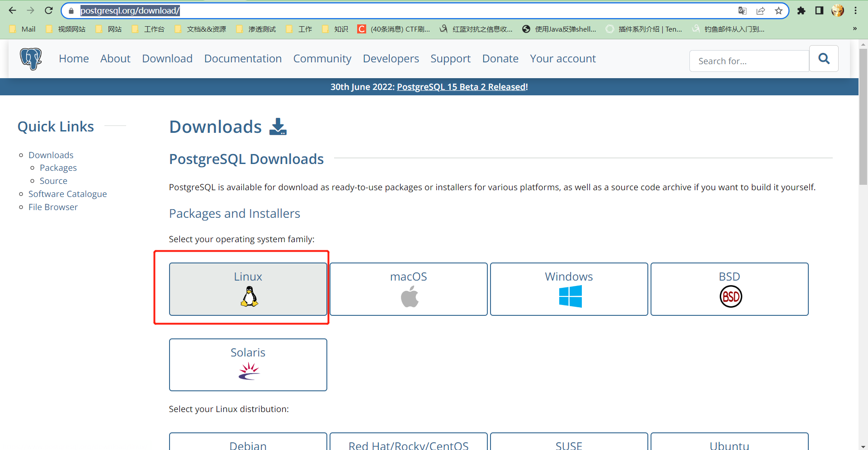The height and width of the screenshot is (450, 868).
Task: Open the 视频网站 bookmark folder
Action: click(66, 29)
